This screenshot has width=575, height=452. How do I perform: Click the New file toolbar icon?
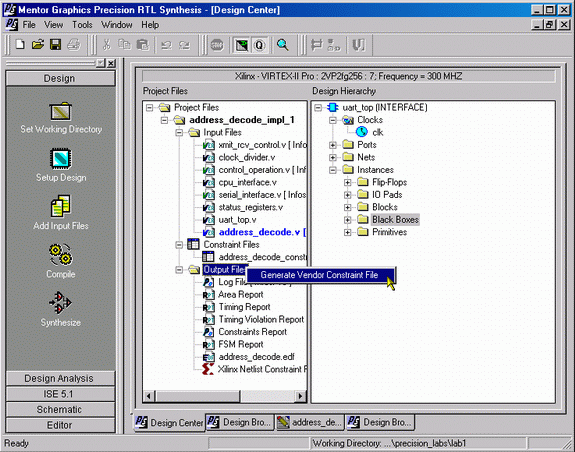click(x=20, y=45)
